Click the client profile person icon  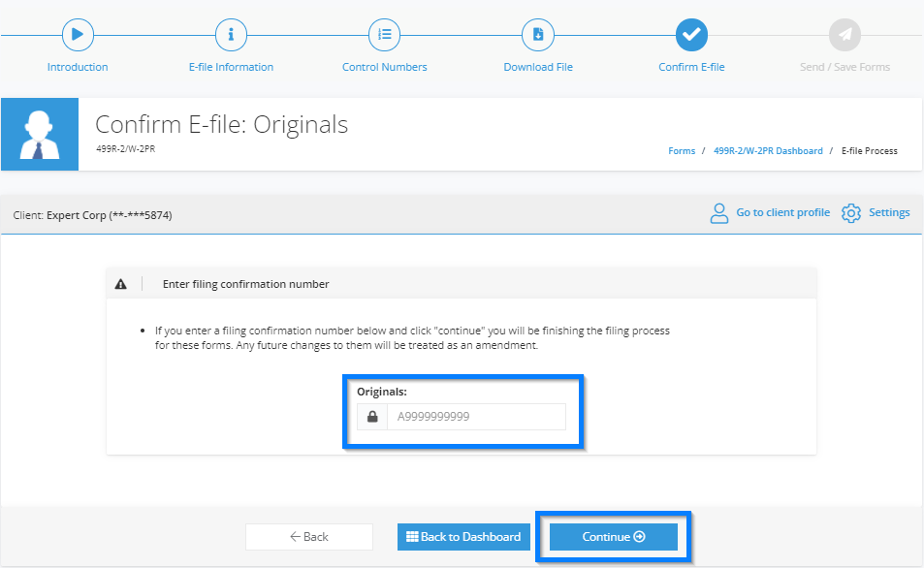click(x=718, y=213)
